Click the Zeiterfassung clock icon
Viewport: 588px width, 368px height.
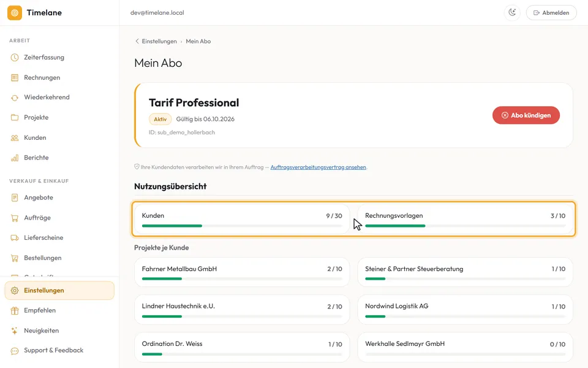(x=15, y=58)
